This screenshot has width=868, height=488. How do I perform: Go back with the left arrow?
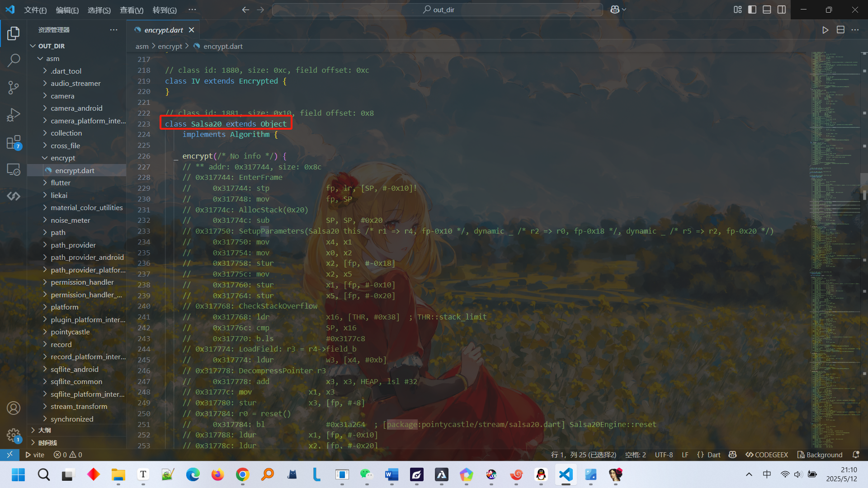tap(245, 9)
